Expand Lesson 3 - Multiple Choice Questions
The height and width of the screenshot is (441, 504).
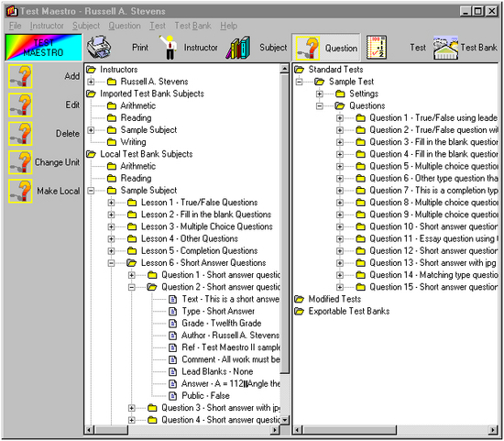[x=111, y=226]
